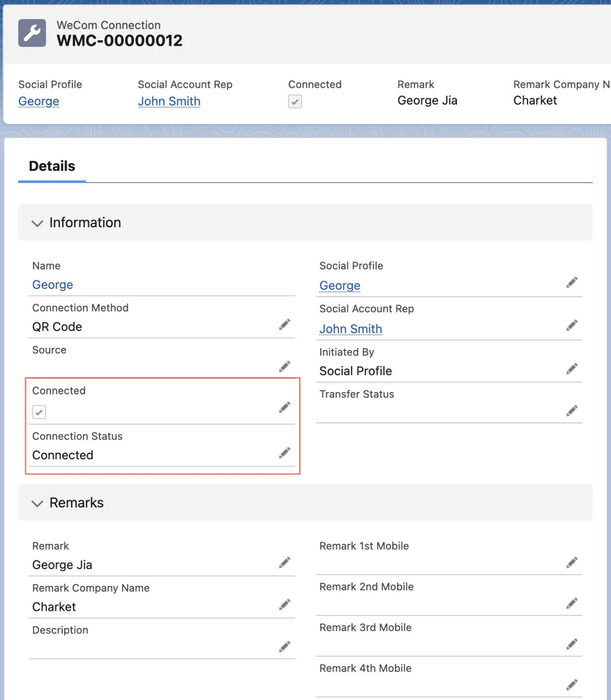Click edit pencil beside Initiated By
611x700 pixels.
pos(572,369)
